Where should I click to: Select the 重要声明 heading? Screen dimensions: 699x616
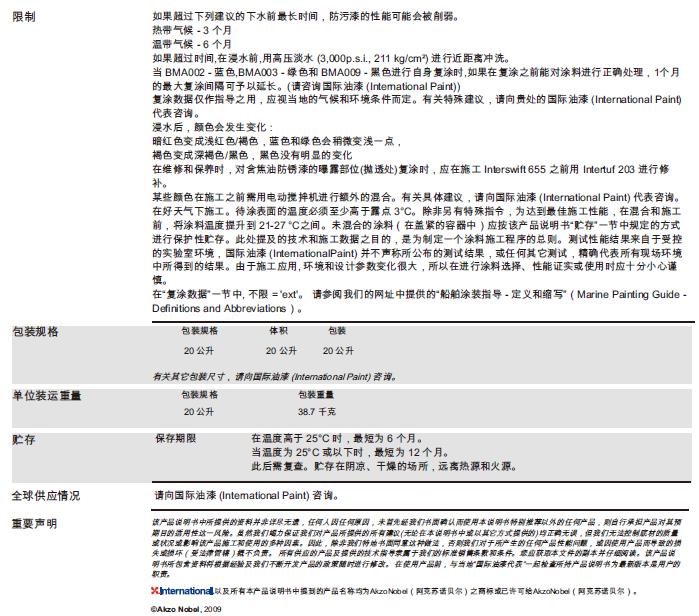[34, 524]
